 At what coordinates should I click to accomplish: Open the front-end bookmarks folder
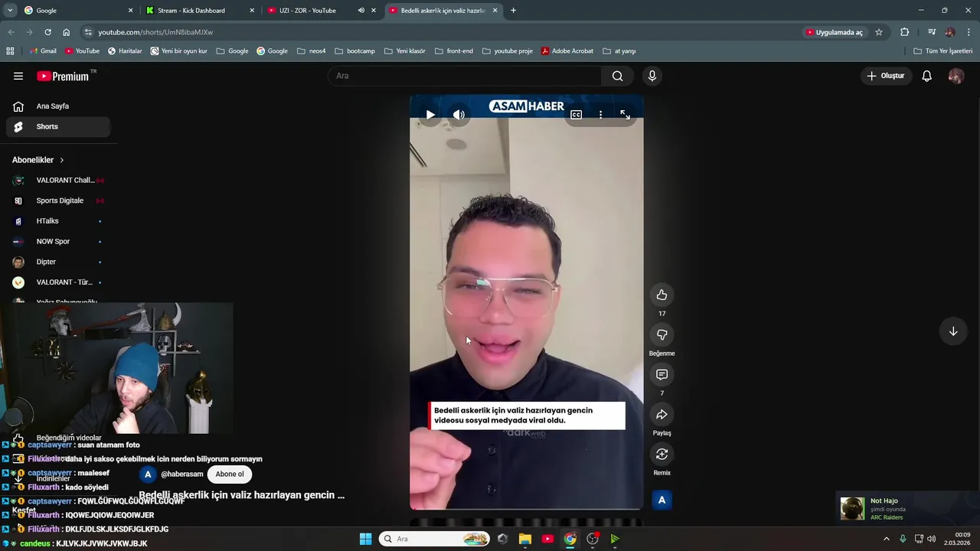454,51
